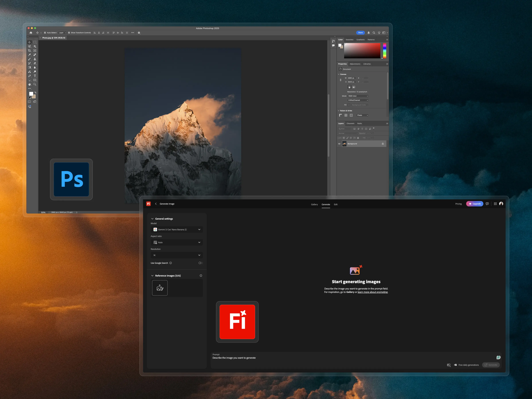This screenshot has height=399, width=532.
Task: Hide the Background layer visibility eye
Action: [339, 144]
